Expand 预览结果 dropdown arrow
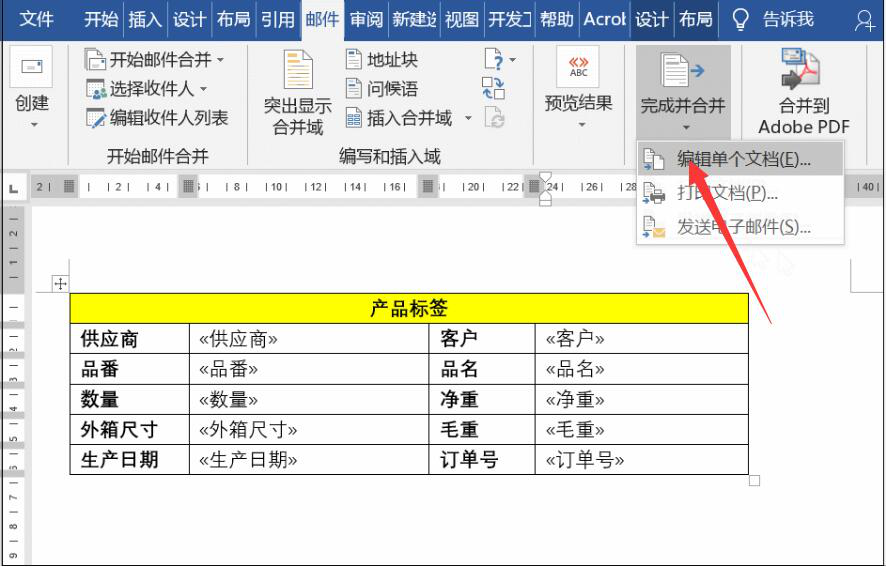Image resolution: width=886 pixels, height=567 pixels. point(581,124)
